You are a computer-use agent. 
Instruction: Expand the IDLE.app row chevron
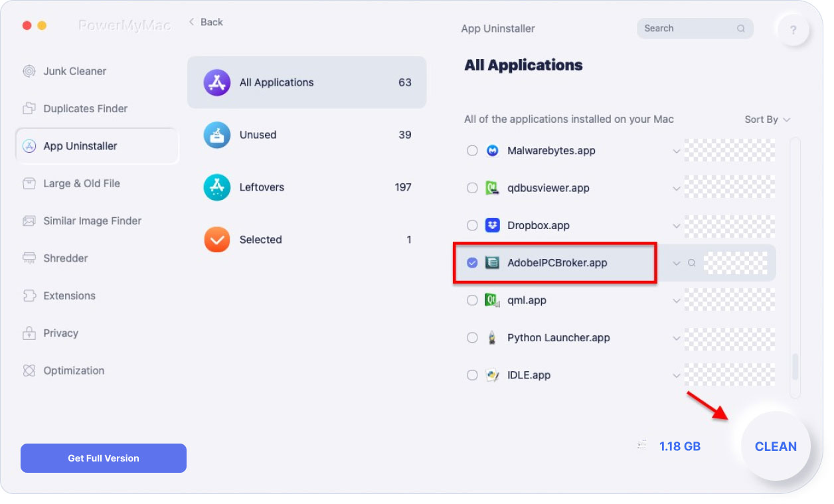676,376
